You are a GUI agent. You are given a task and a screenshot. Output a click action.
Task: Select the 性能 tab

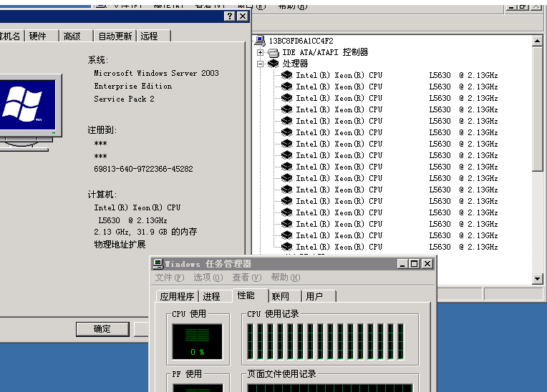(x=250, y=295)
